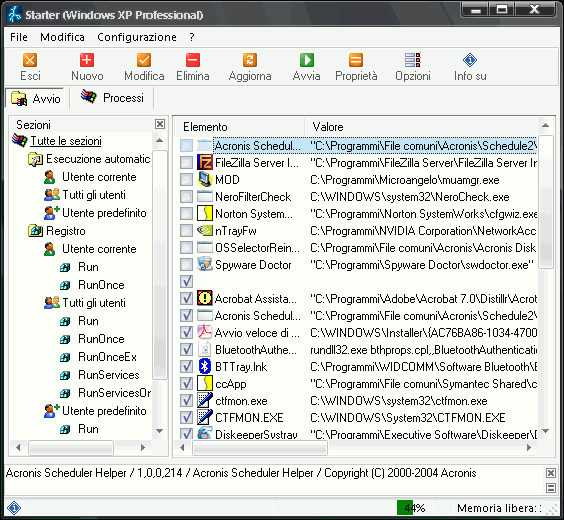Click the Sezioni tree scroll down arrow
564x520 pixels.
tap(160, 430)
